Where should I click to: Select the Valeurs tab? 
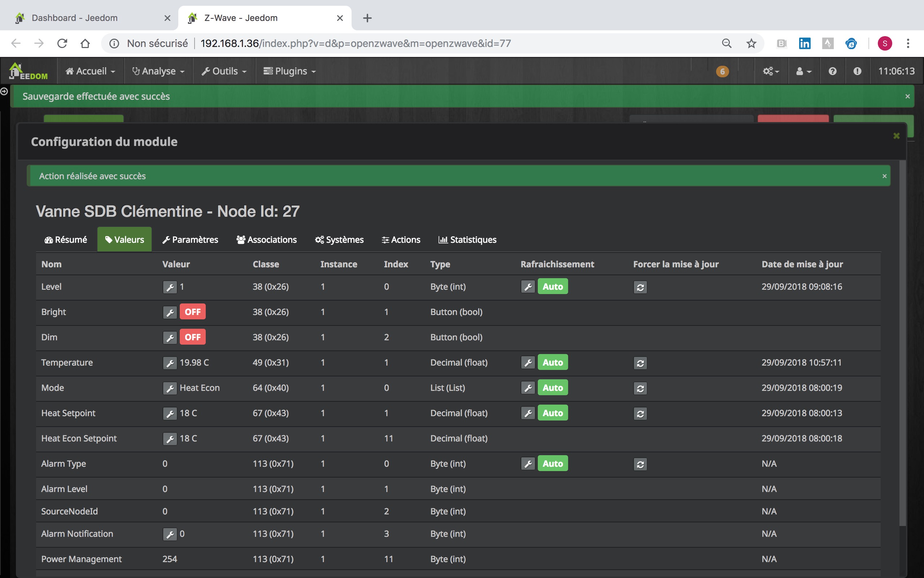coord(125,240)
